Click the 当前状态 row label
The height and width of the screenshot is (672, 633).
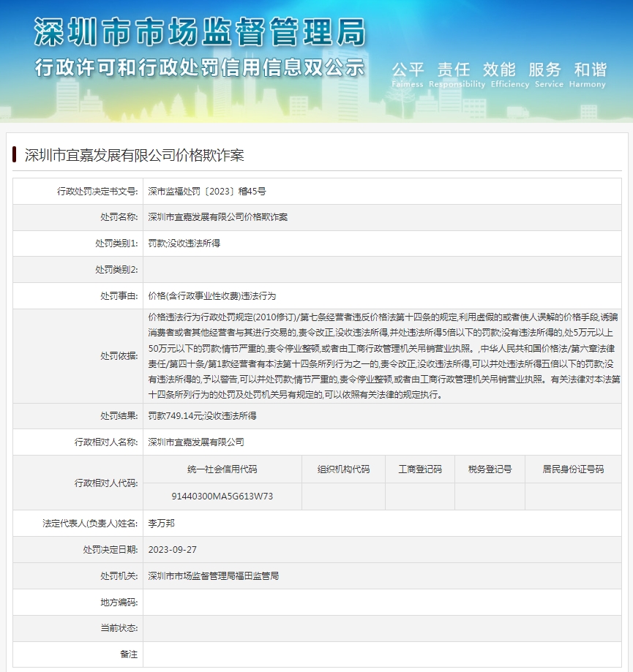(x=119, y=628)
